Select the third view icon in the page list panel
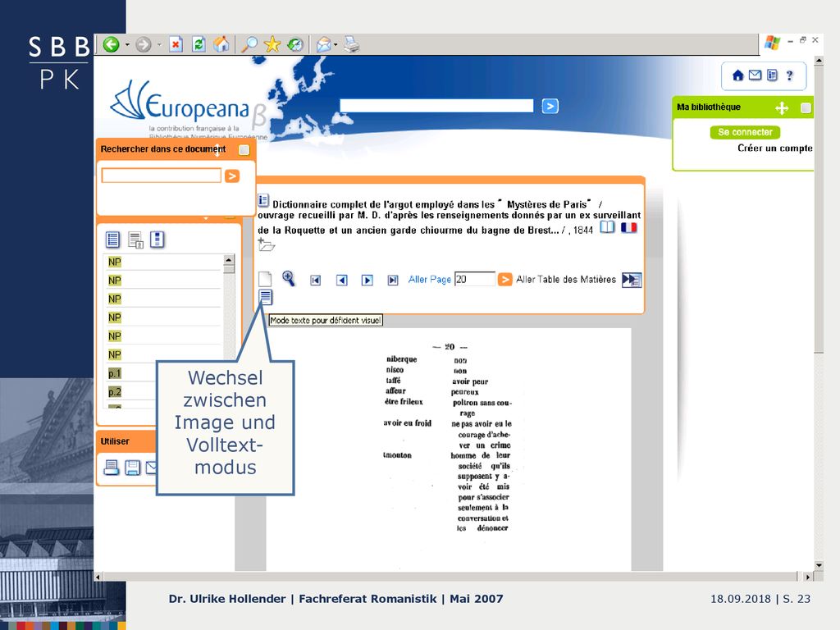Screen dimensions: 840x630 coord(157,240)
